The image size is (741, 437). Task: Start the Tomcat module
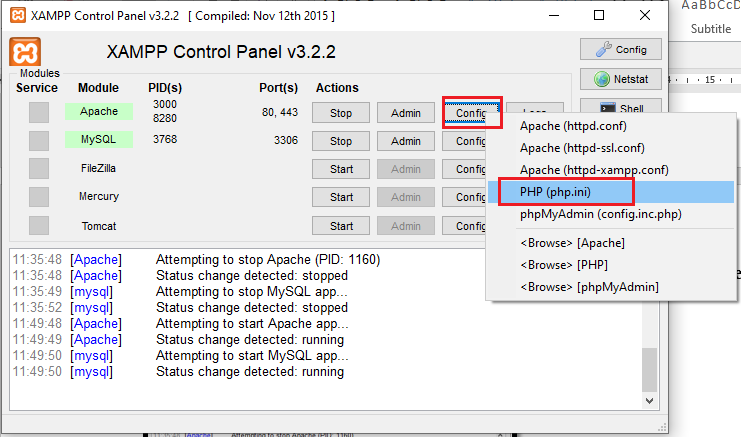coord(341,226)
